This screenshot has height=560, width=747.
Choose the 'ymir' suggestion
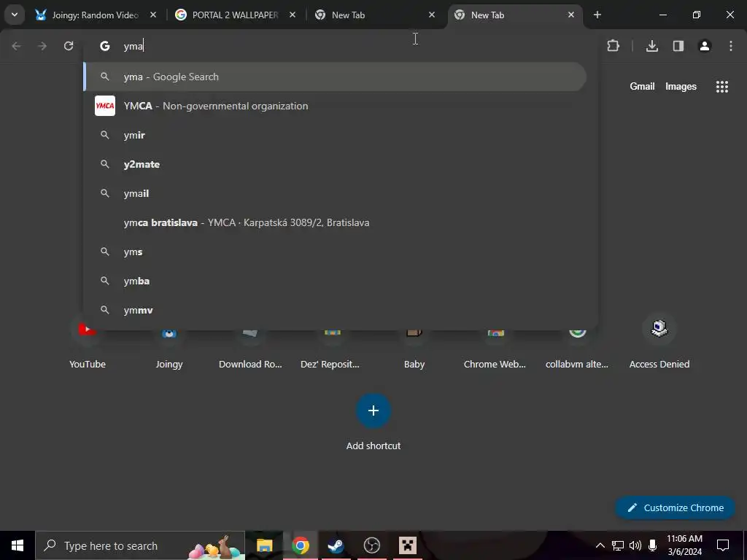(x=335, y=135)
